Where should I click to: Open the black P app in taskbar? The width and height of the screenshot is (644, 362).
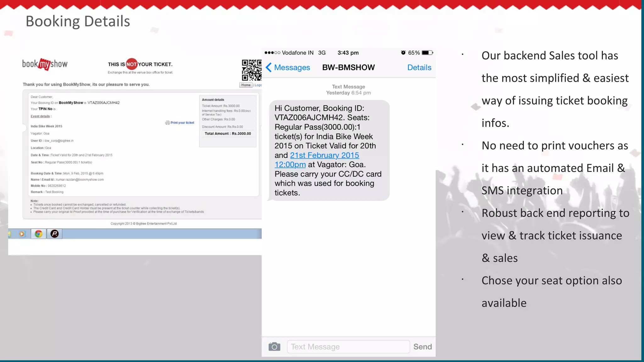[54, 234]
